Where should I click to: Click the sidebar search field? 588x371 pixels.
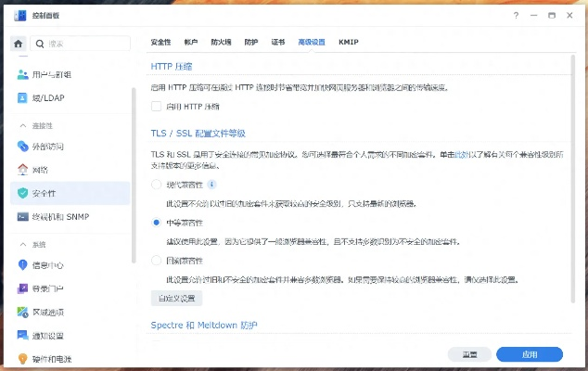point(83,44)
